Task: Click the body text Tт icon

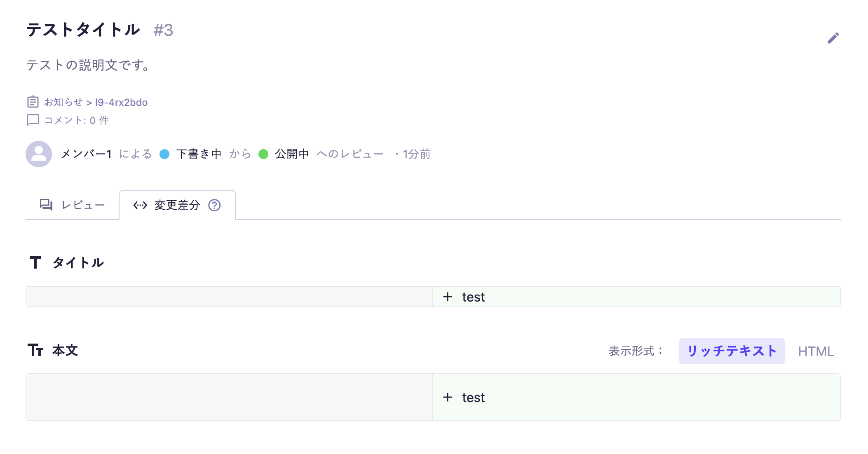Action: coord(35,350)
